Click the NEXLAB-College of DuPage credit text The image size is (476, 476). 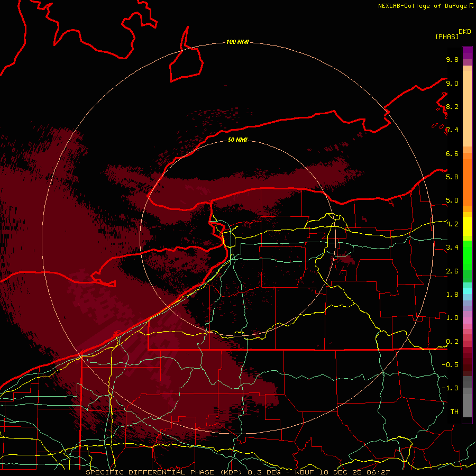click(x=422, y=6)
